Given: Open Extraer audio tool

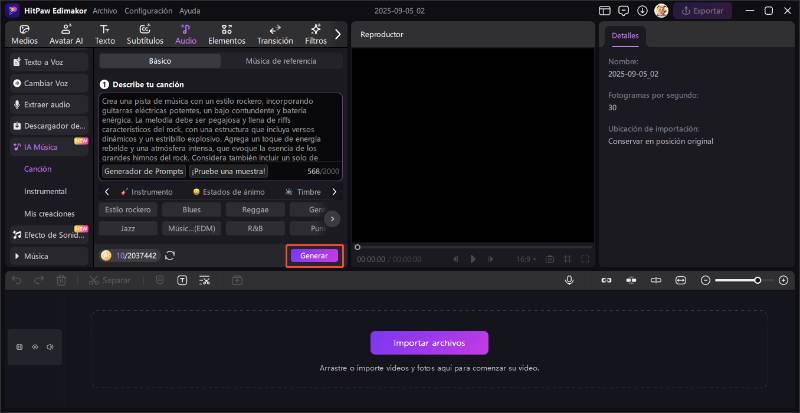Looking at the screenshot, I should pos(49,105).
